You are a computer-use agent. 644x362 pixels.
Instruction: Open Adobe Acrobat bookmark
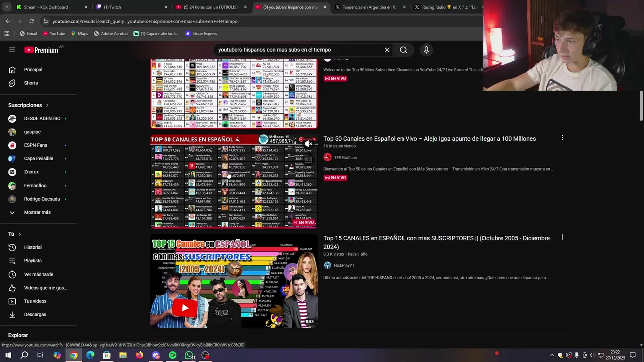click(x=110, y=34)
